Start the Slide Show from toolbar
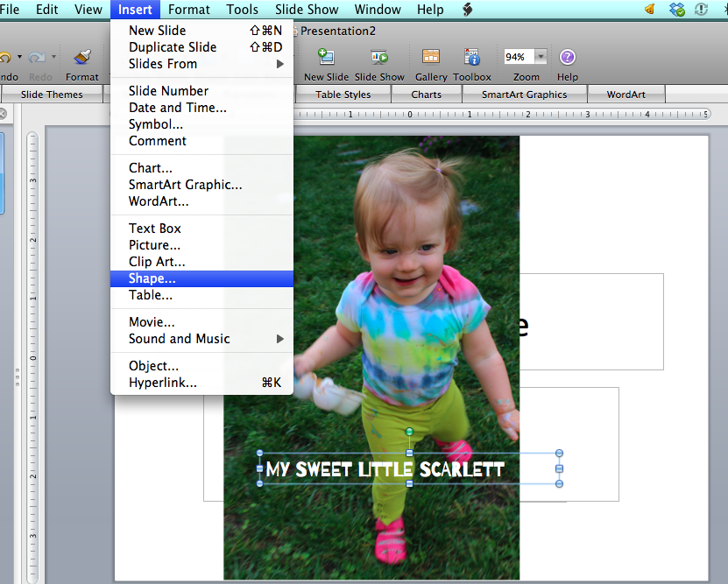This screenshot has height=584, width=728. point(379,58)
